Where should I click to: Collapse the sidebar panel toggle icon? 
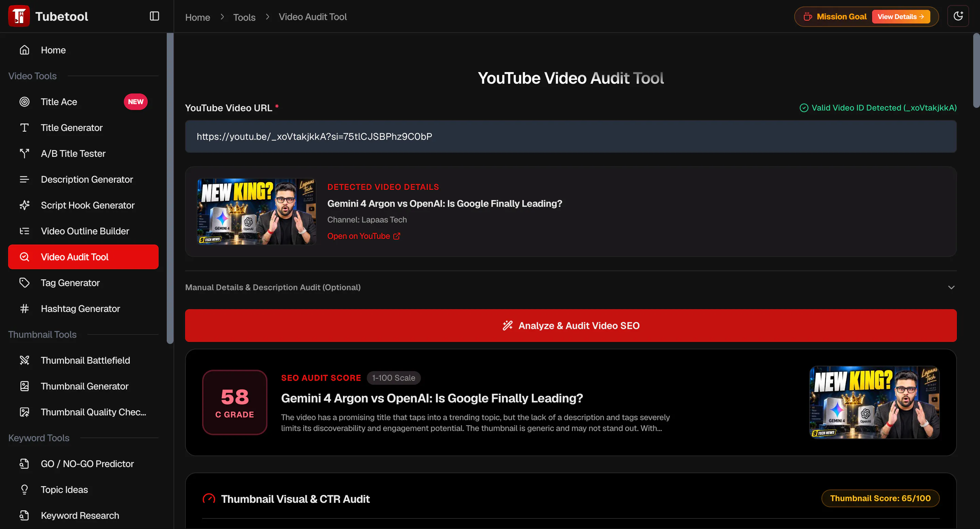(154, 16)
